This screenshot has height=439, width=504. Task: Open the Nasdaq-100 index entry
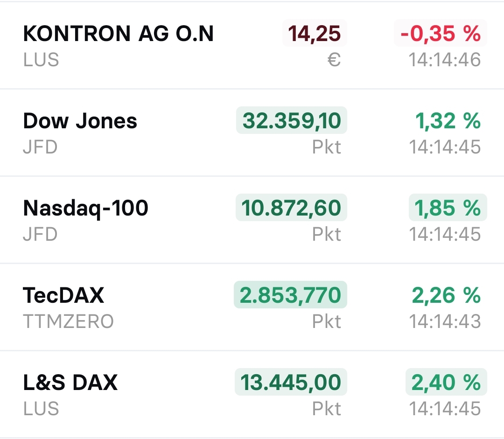[x=85, y=208]
